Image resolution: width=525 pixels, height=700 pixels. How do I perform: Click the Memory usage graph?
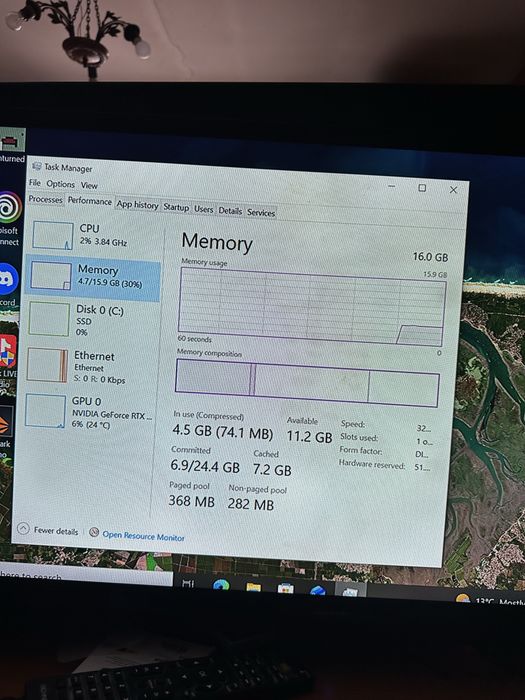tap(312, 307)
